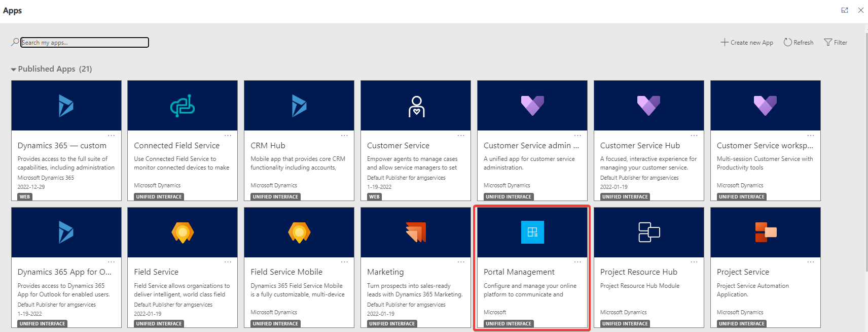Open more options for Project Service
868x332 pixels.
click(811, 262)
